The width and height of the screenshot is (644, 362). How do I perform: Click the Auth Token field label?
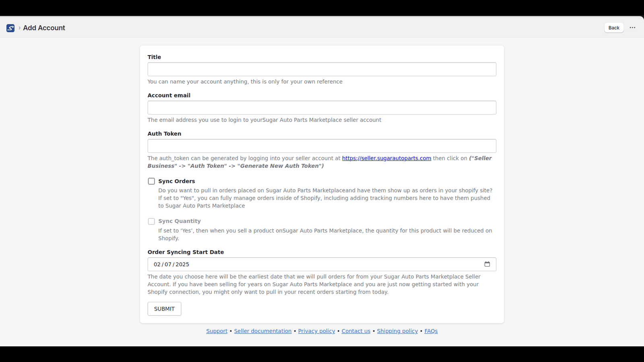[x=164, y=134]
